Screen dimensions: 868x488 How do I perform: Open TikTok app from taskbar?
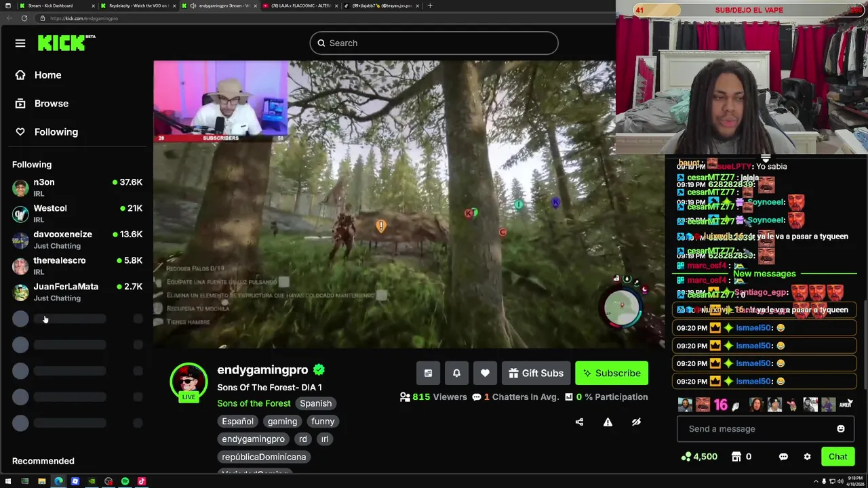tap(141, 482)
